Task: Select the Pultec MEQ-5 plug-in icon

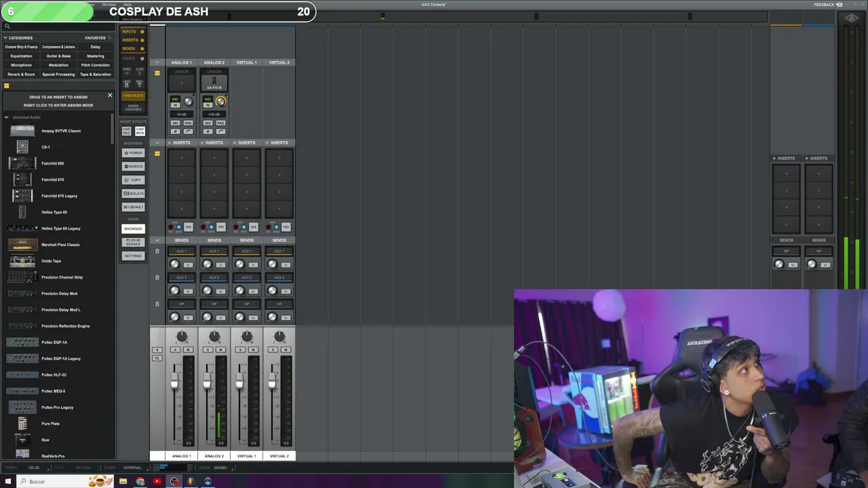Action: tap(22, 391)
